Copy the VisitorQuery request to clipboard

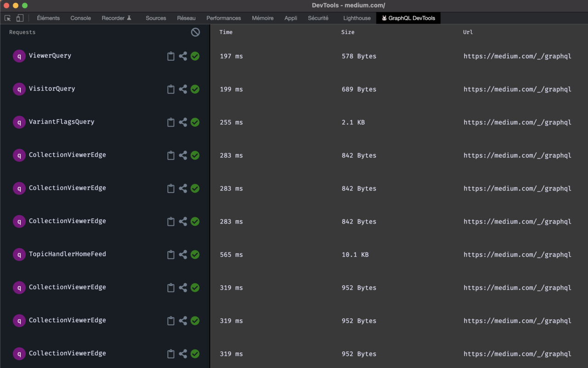pyautogui.click(x=171, y=89)
